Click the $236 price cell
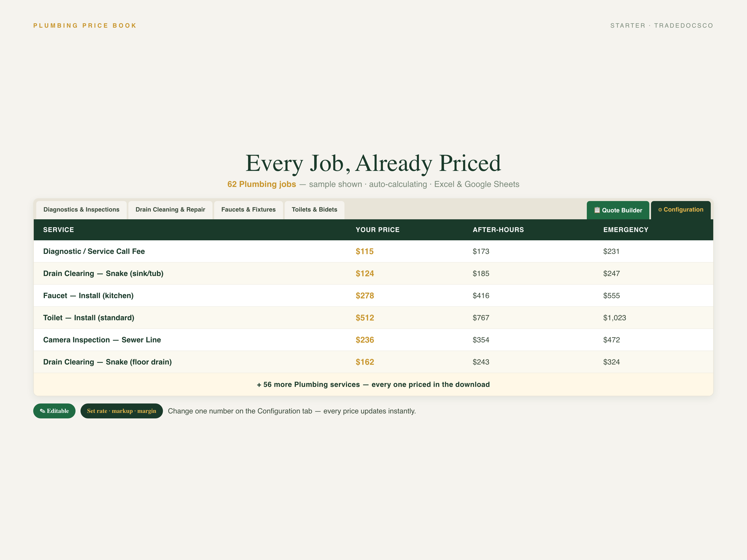Screen dimensions: 747x560 pos(365,340)
